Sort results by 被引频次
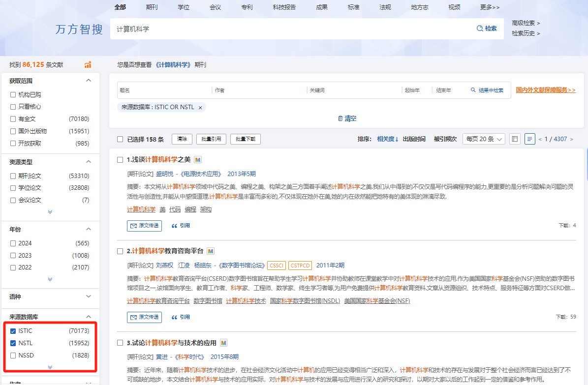 coord(445,139)
